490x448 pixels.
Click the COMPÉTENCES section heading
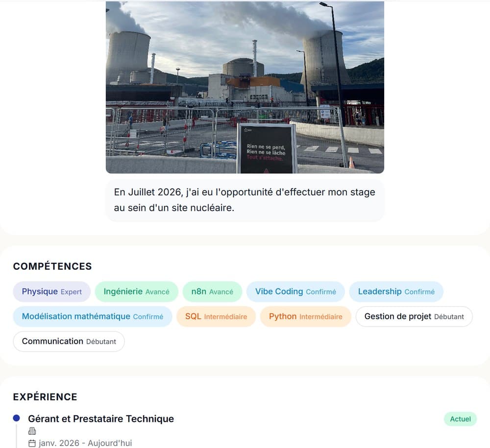click(x=52, y=266)
